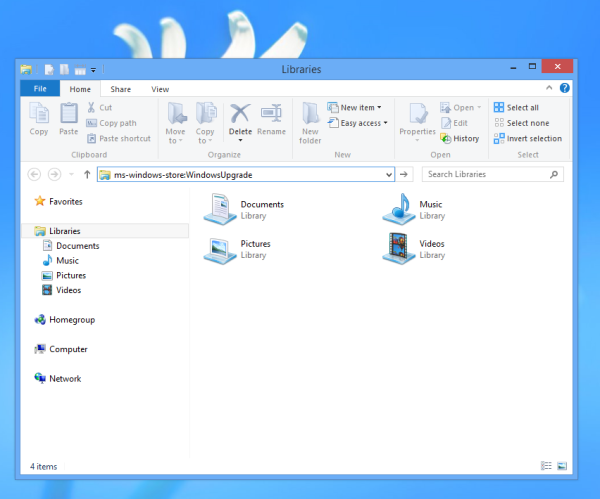Select Homegroup in navigation pane

coord(65,320)
